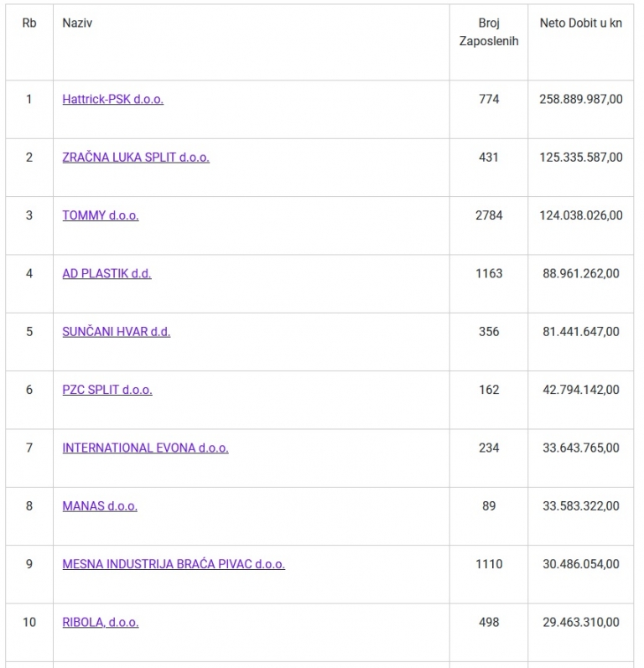Click the Neto Dobit u kn header
Viewport: 644px width, 668px height.
pyautogui.click(x=581, y=23)
